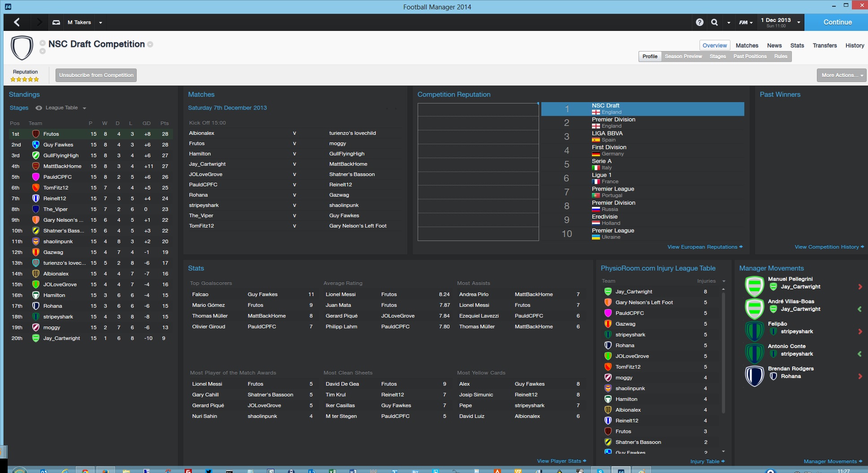Click the injury table scrollbar

(x=723, y=353)
